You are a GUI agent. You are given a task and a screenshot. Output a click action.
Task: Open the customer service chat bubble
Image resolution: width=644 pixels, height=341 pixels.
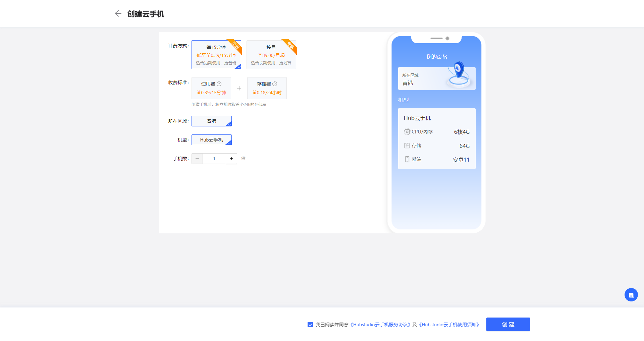pos(631,295)
